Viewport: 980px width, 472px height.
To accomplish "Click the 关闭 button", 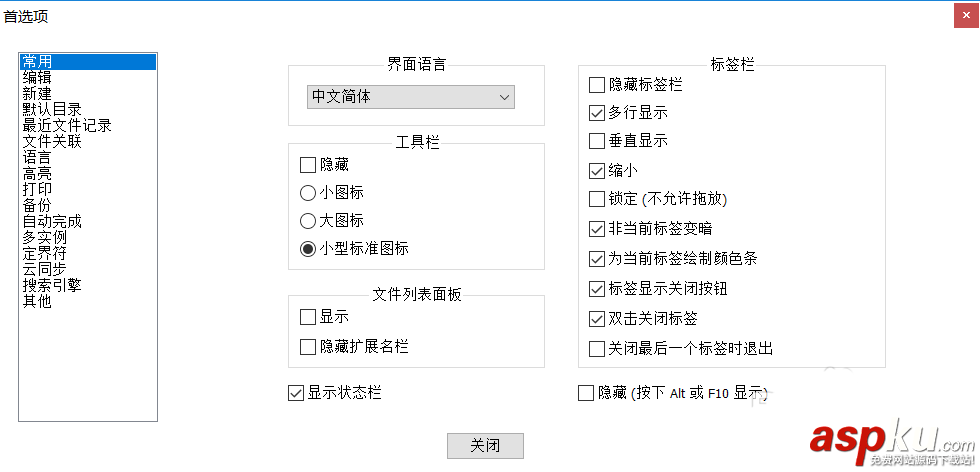I will click(x=485, y=445).
